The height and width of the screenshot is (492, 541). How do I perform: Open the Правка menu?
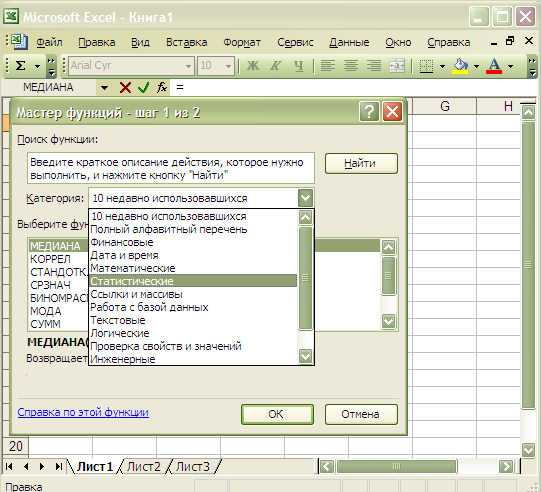coord(97,42)
